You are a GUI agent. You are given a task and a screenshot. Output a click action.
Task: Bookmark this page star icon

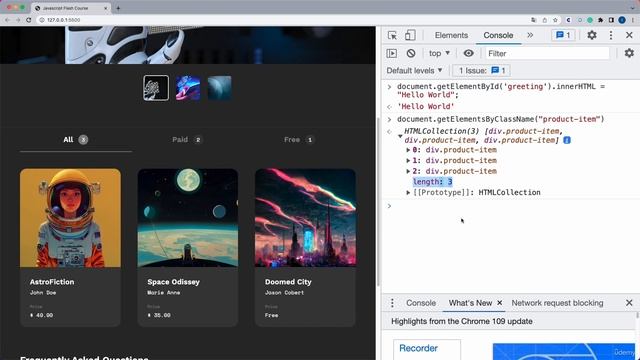click(555, 20)
